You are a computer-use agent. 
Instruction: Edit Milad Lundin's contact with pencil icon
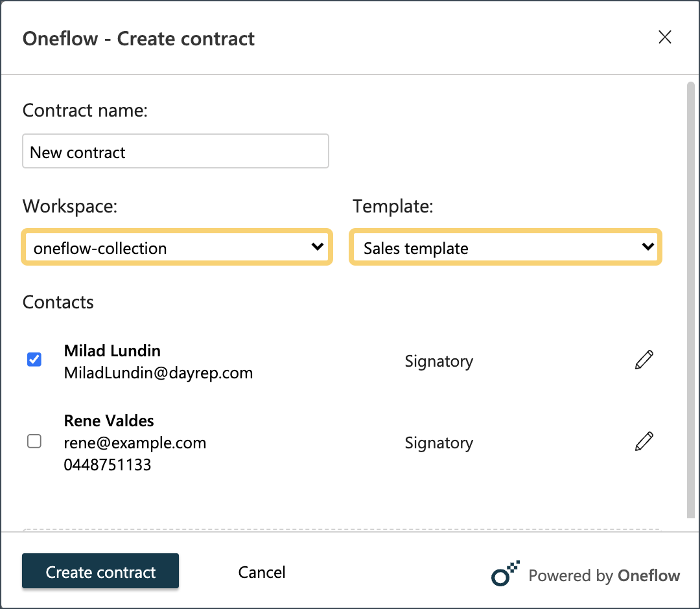point(644,360)
